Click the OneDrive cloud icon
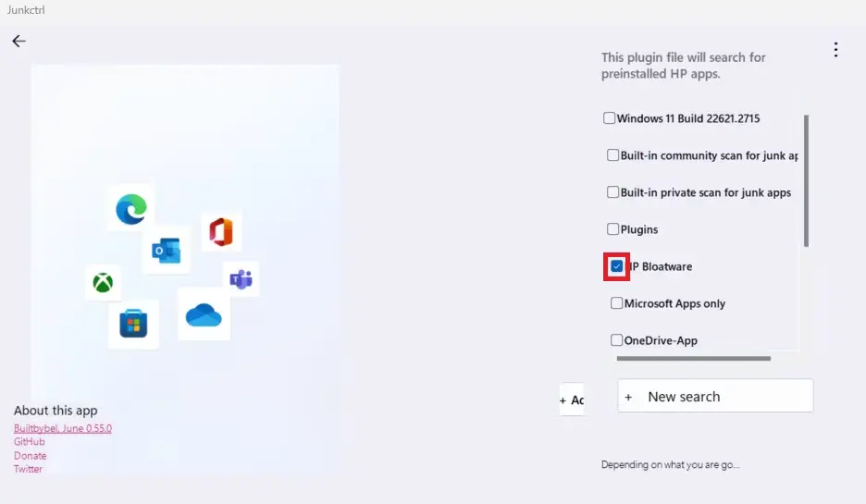 (x=204, y=315)
